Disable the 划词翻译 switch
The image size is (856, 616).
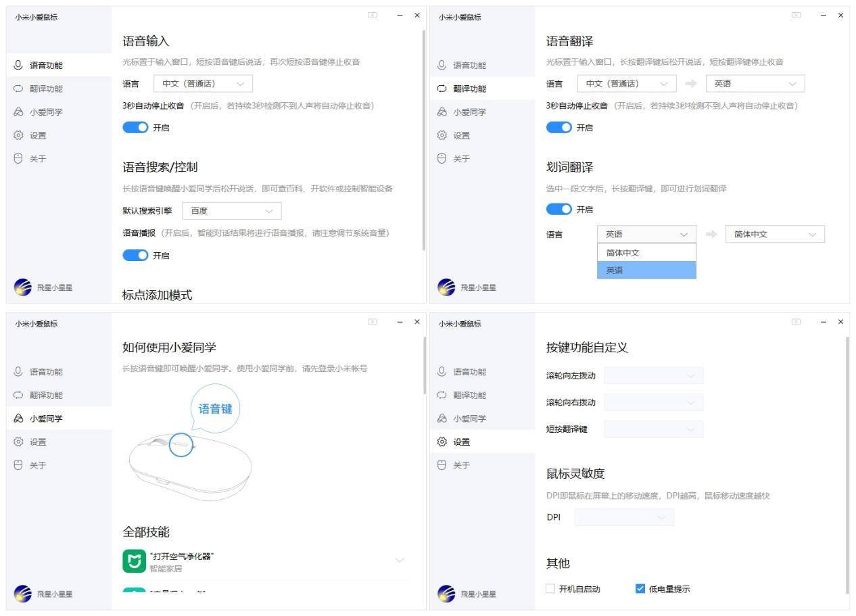point(559,210)
